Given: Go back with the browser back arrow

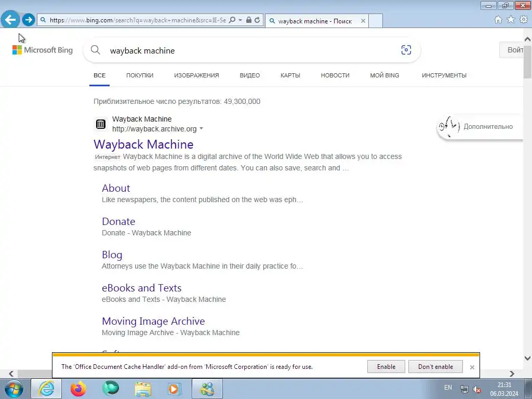Looking at the screenshot, I should coord(10,19).
